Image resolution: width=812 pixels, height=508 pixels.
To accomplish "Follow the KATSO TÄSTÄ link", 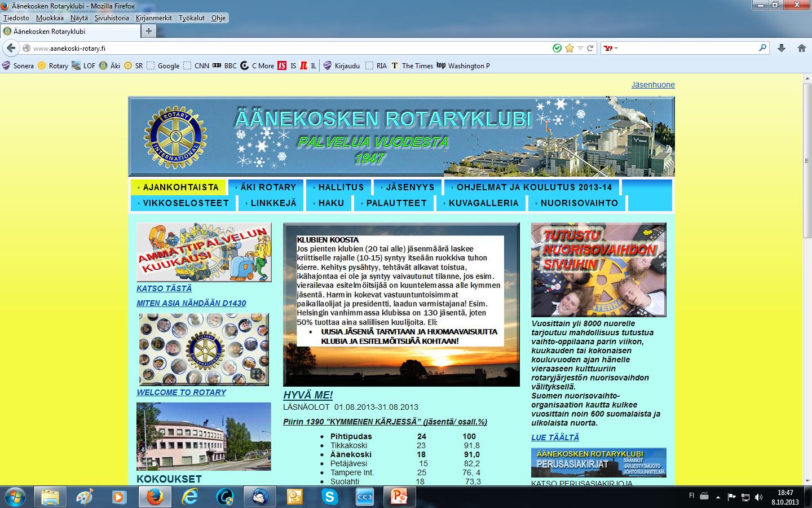I will (164, 288).
